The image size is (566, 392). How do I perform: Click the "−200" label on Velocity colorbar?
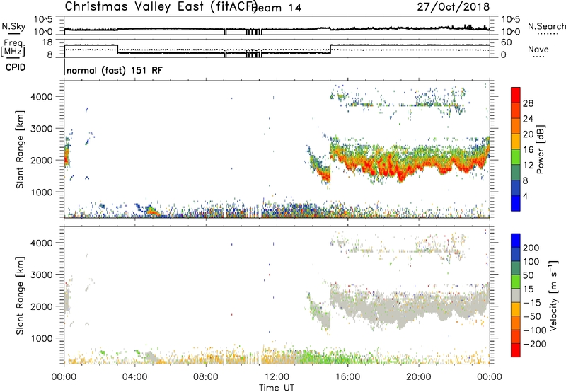click(534, 344)
